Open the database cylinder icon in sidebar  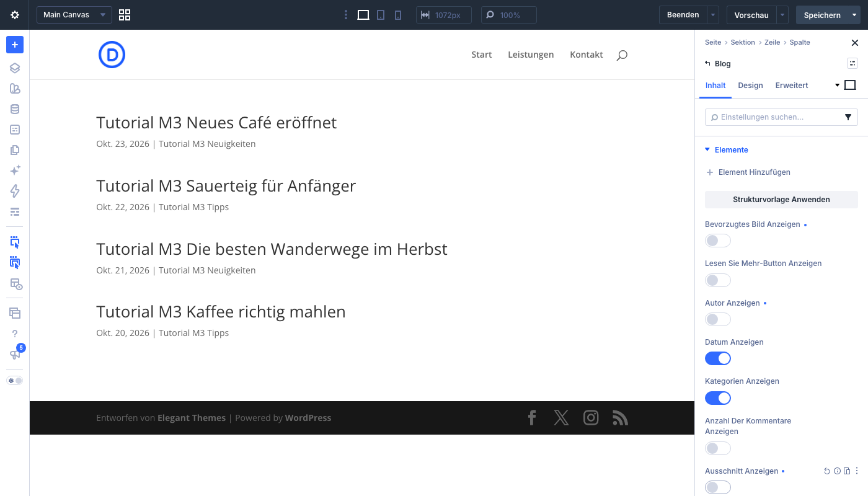(15, 109)
